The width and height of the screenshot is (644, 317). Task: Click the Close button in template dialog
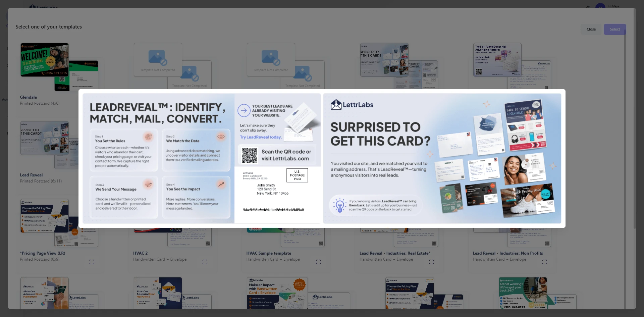[591, 29]
